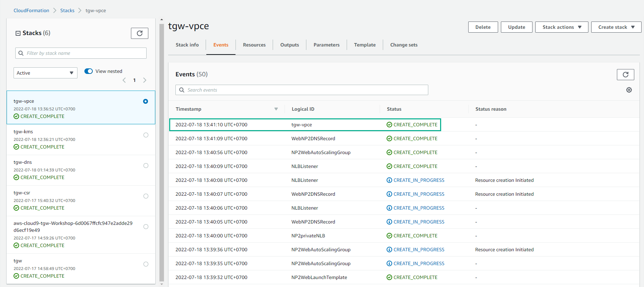644x287 pixels.
Task: Click Logical ID column header
Action: [x=303, y=109]
